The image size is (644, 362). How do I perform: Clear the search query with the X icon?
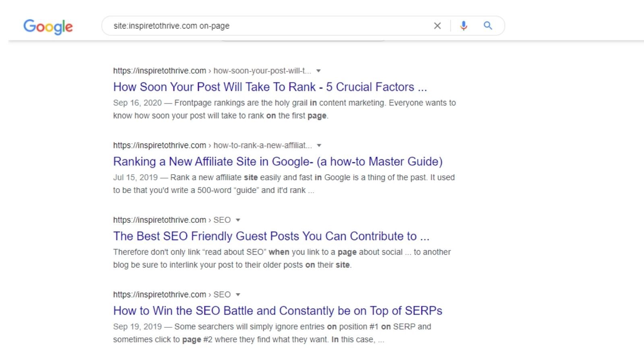pos(437,26)
